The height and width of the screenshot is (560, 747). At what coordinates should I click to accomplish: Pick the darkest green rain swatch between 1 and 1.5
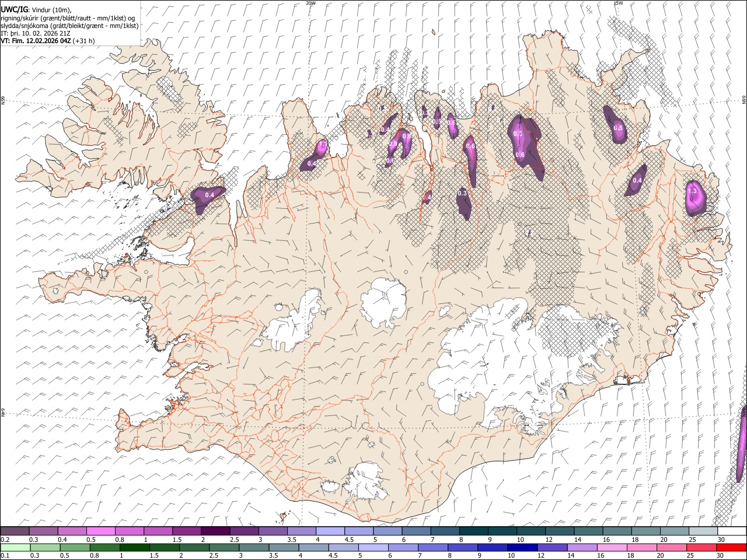(x=134, y=547)
